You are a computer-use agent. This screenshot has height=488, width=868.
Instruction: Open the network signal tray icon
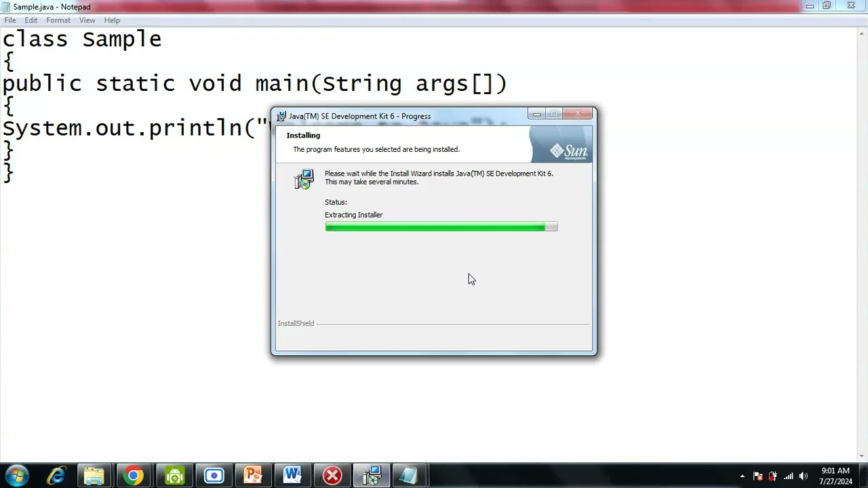(788, 476)
